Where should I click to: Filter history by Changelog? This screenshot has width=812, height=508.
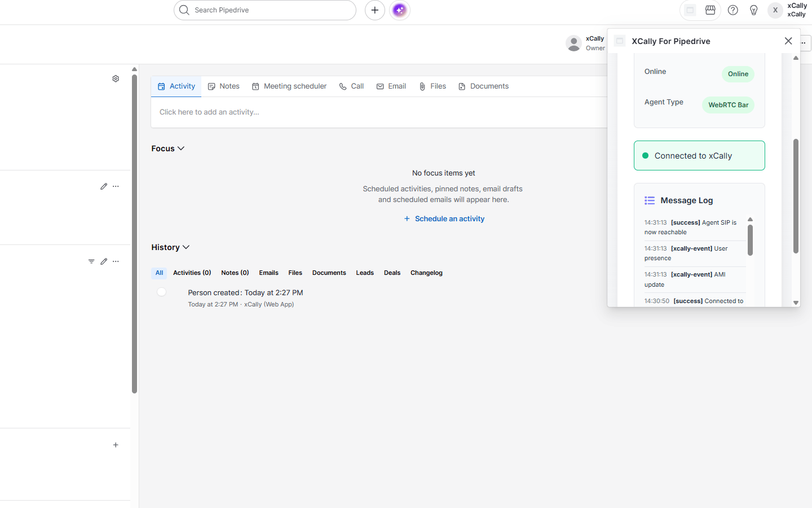tap(426, 273)
